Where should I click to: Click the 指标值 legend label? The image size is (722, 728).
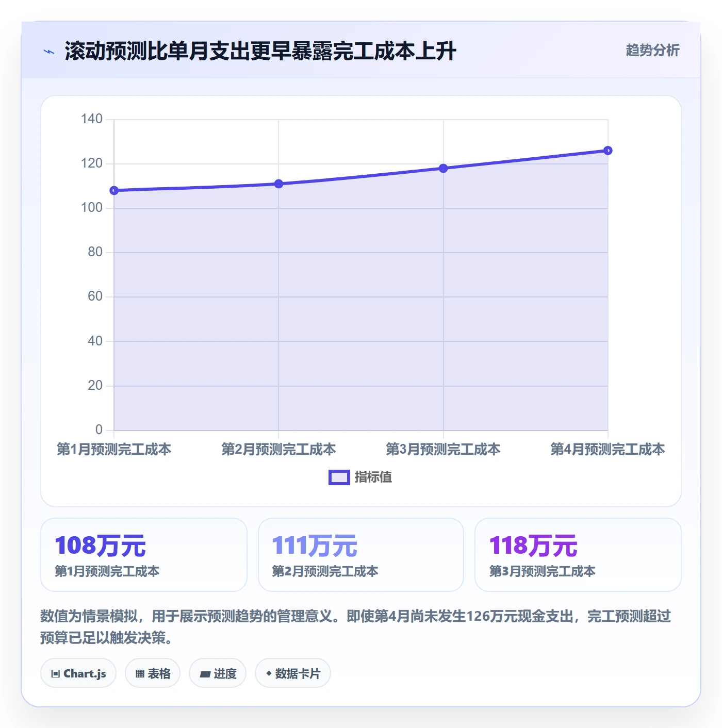coord(373,477)
